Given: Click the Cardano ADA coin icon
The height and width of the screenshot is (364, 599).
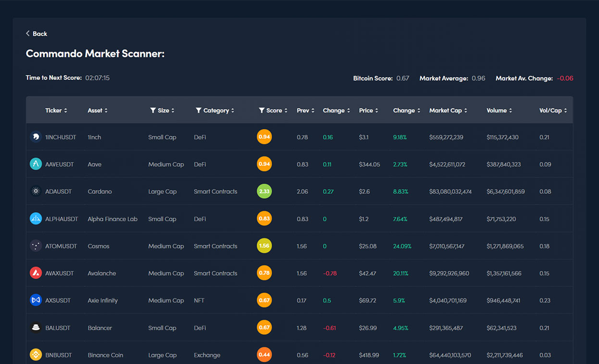Looking at the screenshot, I should (36, 191).
